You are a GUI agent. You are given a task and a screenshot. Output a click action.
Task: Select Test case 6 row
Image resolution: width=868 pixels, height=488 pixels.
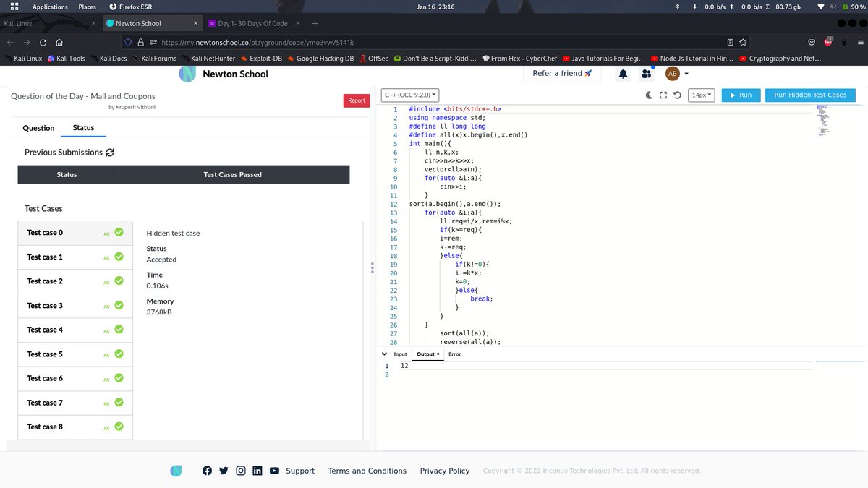[75, 378]
